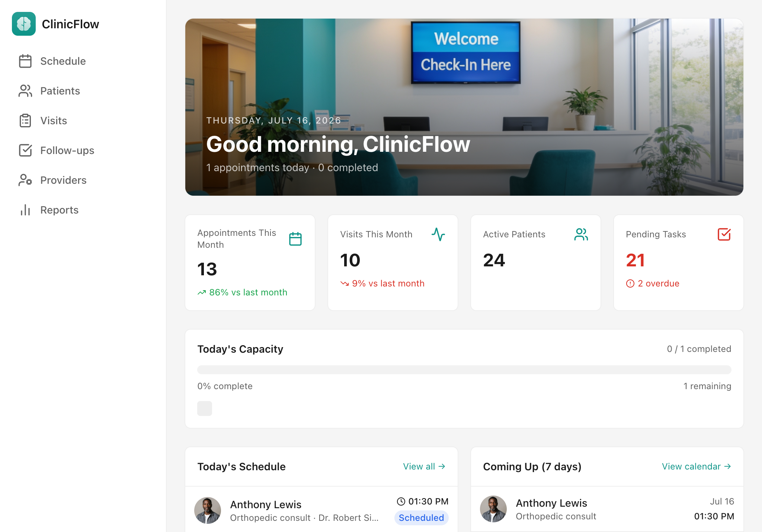Click 'Orthopedic consult · Dr. Robert Si...' text
762x532 pixels.
[x=304, y=518]
